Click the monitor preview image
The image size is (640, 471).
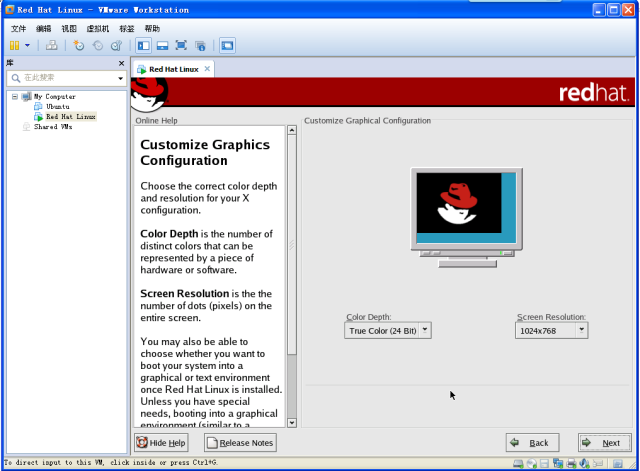pos(467,218)
